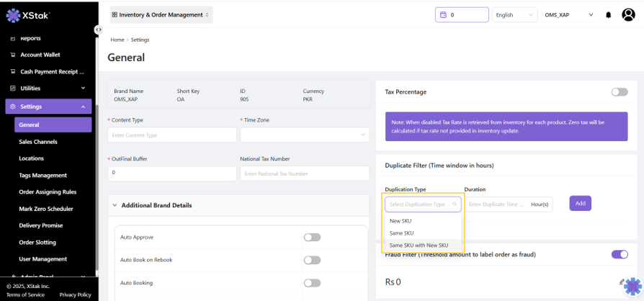Viewport: 644px width, 301px height.
Task: Disable the Fraud Filter toggle
Action: [x=619, y=254]
